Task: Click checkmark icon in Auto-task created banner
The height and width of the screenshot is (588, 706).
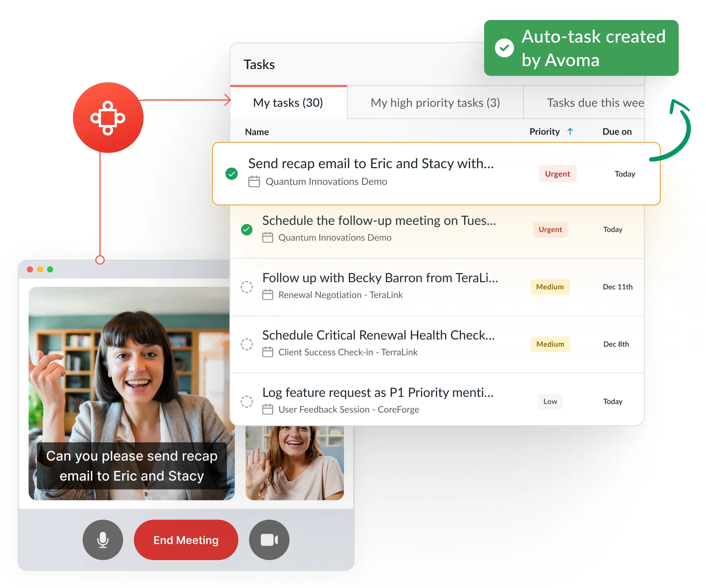Action: [504, 48]
